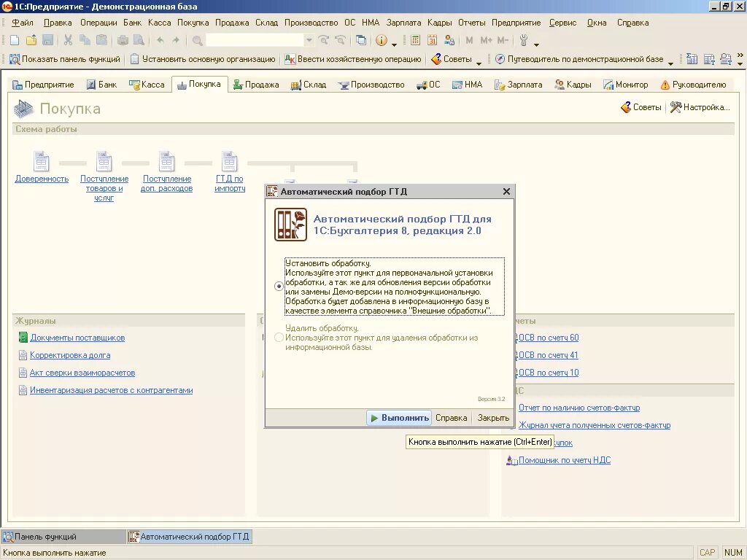This screenshot has width=747, height=560.
Task: Open ОСВ по счету 41 report link
Action: 549,355
